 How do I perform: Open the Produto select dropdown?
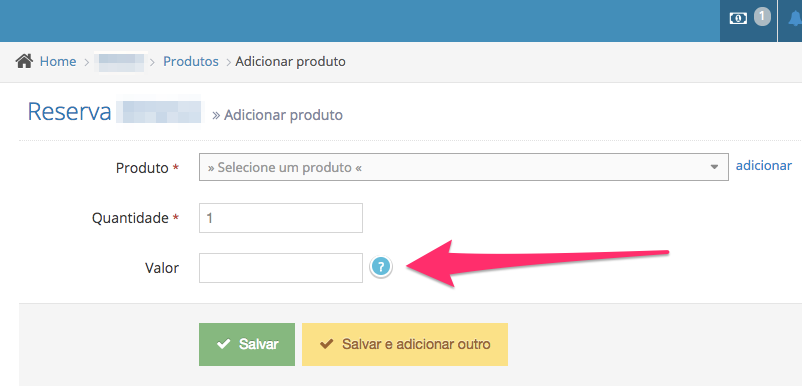point(463,167)
